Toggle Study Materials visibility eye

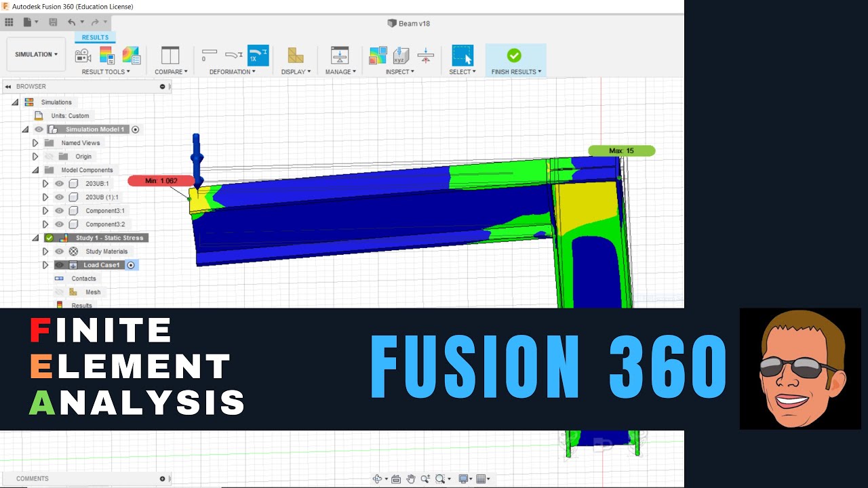click(59, 251)
